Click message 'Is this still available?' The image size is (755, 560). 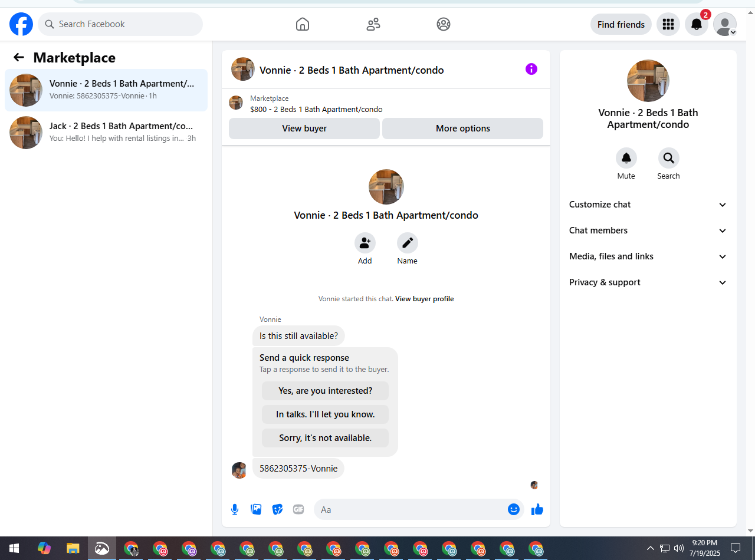click(298, 336)
